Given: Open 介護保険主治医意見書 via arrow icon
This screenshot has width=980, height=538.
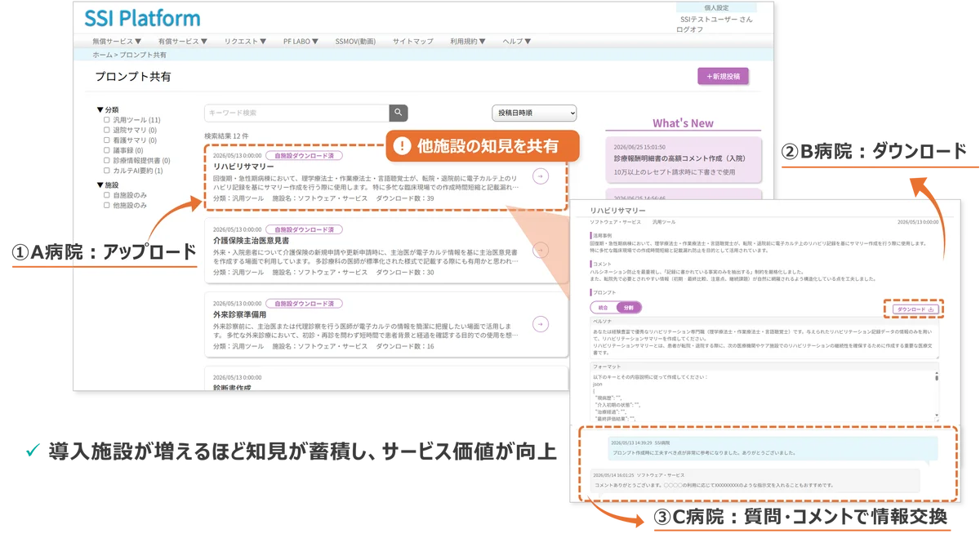Looking at the screenshot, I should click(x=540, y=251).
